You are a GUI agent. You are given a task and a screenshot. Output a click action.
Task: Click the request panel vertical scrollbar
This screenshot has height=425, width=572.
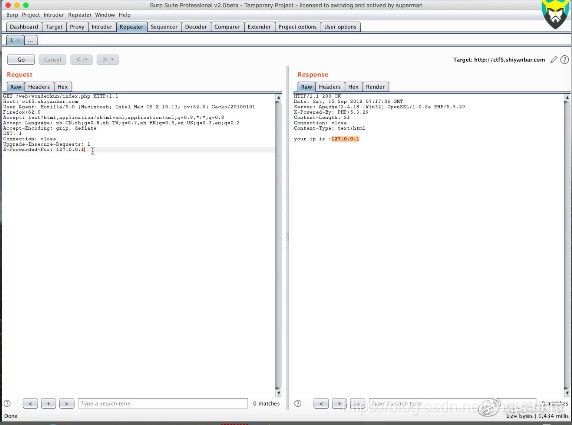278,245
